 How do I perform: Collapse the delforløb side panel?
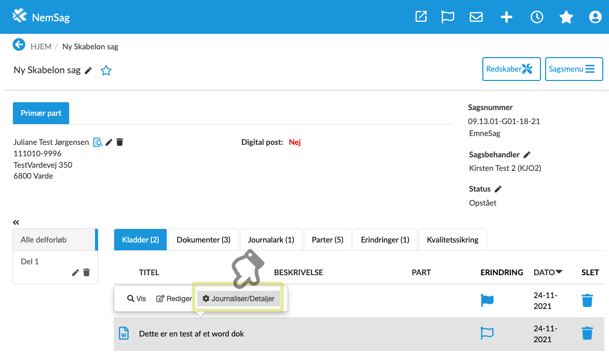click(x=16, y=222)
